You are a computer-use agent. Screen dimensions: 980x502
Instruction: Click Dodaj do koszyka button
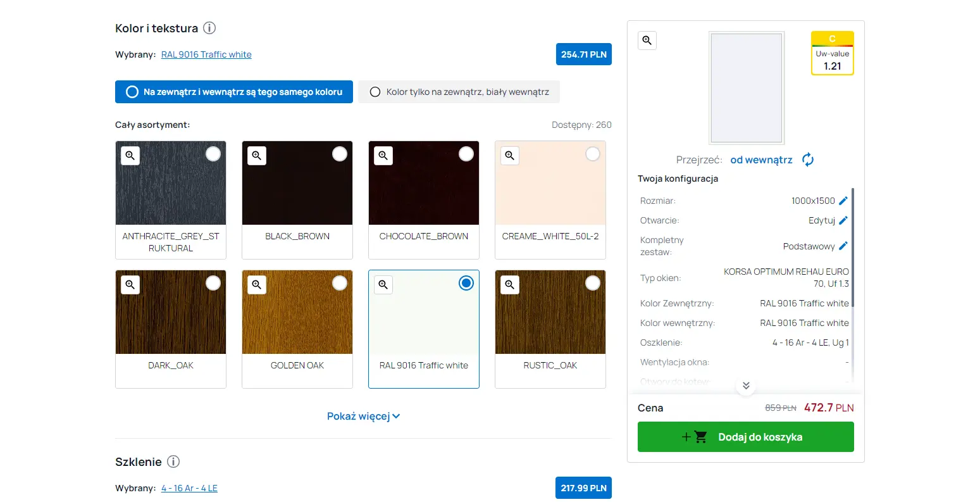pyautogui.click(x=745, y=437)
